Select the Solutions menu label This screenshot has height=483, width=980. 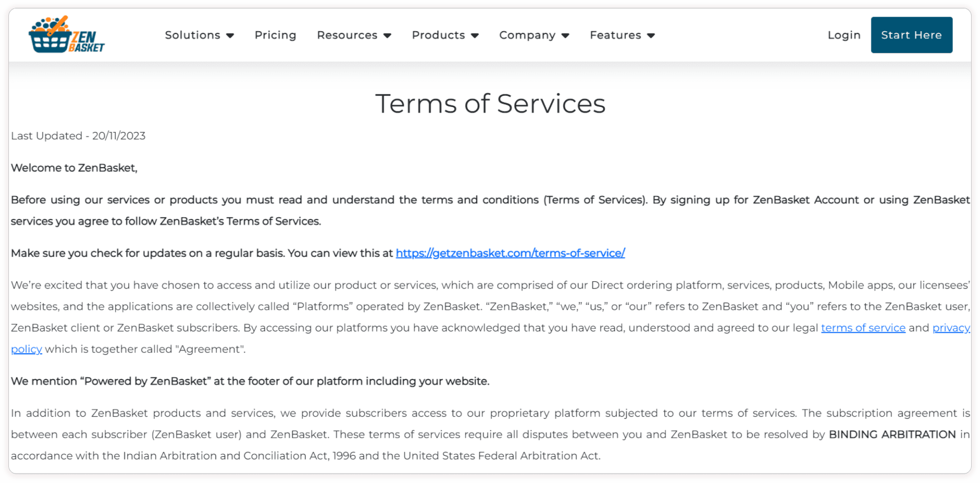point(193,35)
